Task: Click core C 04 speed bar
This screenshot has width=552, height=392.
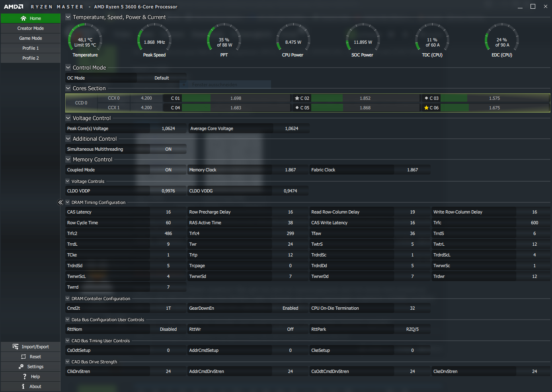Action: (x=236, y=108)
